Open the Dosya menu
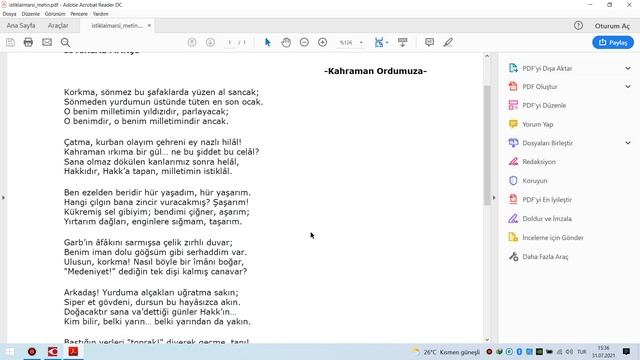The height and width of the screenshot is (360, 640). pyautogui.click(x=9, y=14)
